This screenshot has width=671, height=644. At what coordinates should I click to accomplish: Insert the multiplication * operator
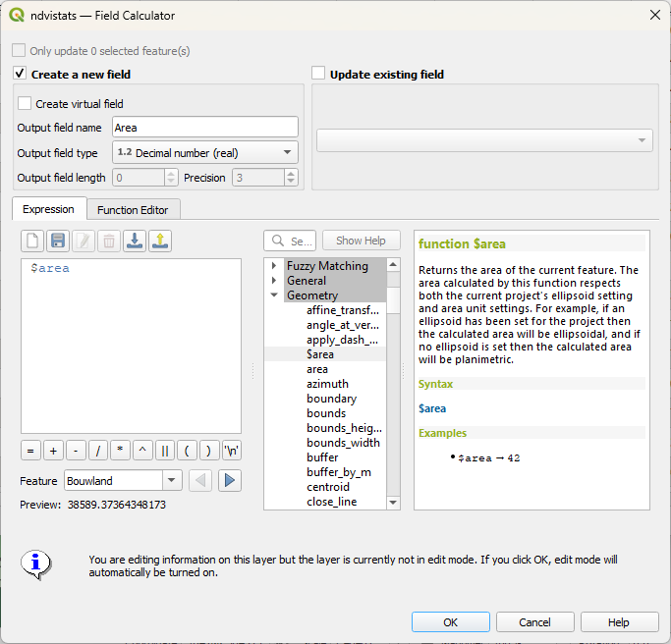click(x=120, y=451)
